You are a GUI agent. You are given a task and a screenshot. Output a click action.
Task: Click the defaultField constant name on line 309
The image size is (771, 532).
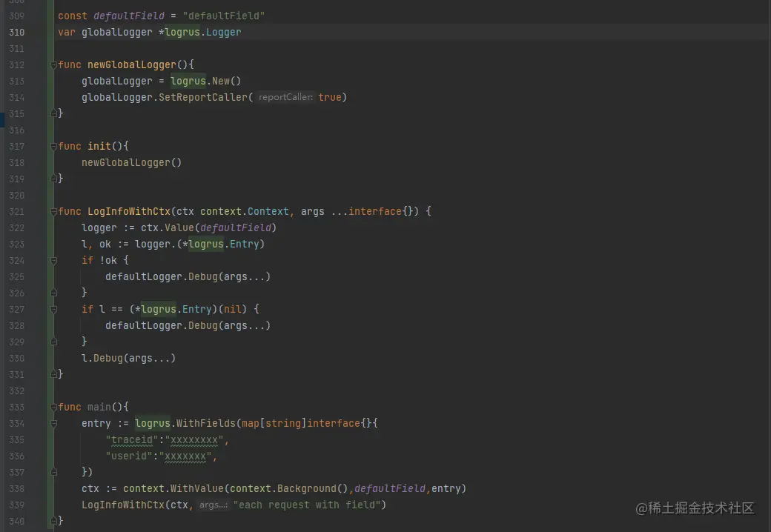(x=129, y=16)
